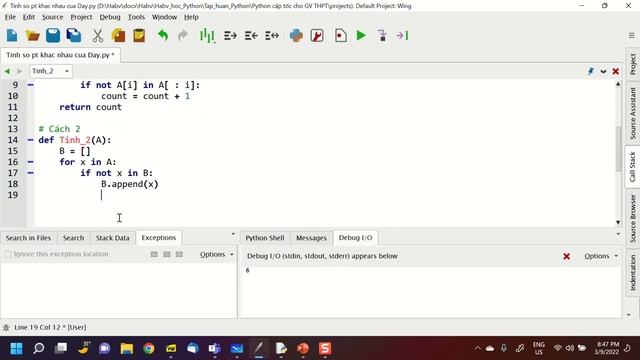This screenshot has width=640, height=360.
Task: Open Google Chrome from the taskbar
Action: click(x=149, y=349)
